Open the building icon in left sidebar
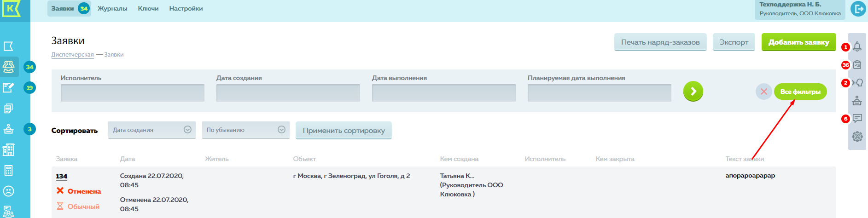The height and width of the screenshot is (218, 868). [x=8, y=149]
